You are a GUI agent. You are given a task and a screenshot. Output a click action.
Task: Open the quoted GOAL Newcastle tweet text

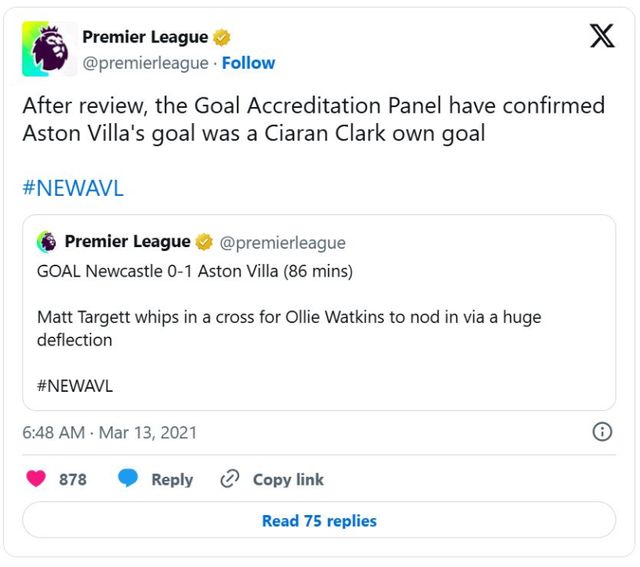[195, 271]
